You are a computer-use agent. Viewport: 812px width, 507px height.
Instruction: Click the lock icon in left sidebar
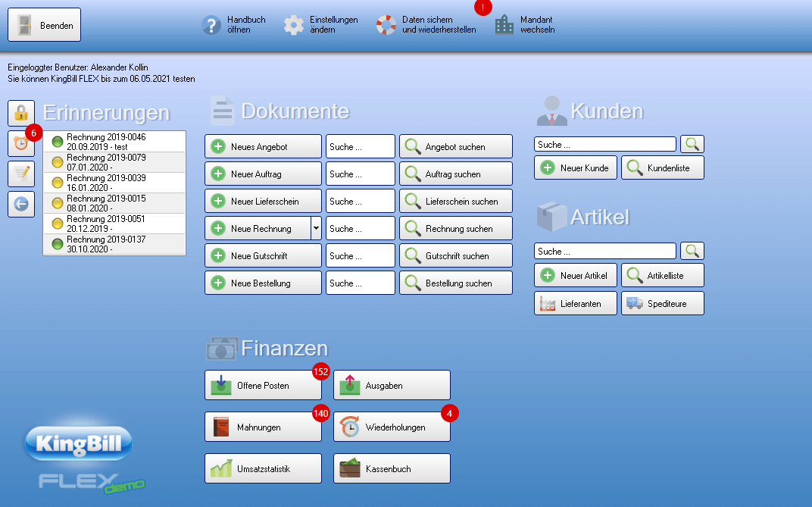(x=21, y=114)
